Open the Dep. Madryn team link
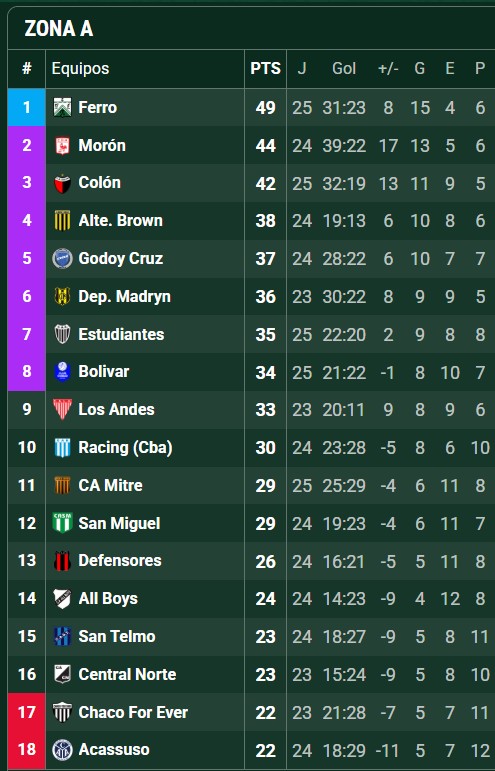This screenshot has width=495, height=771. click(x=124, y=297)
